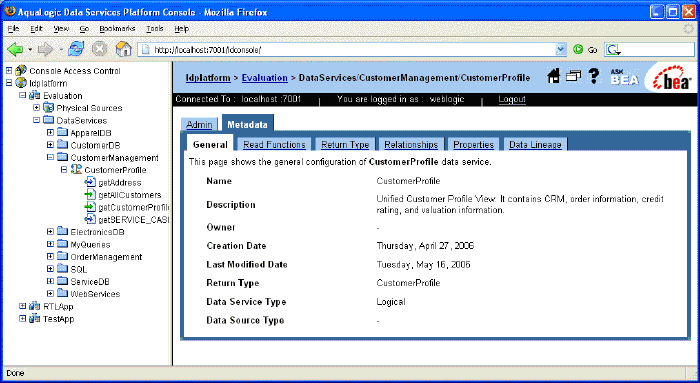700x383 pixels.
Task: Collapse the CustomerManagement folder
Action: (50, 157)
